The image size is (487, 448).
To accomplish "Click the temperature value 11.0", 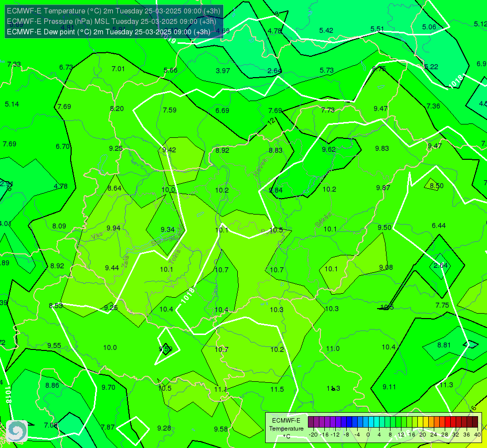I will 333,348.
